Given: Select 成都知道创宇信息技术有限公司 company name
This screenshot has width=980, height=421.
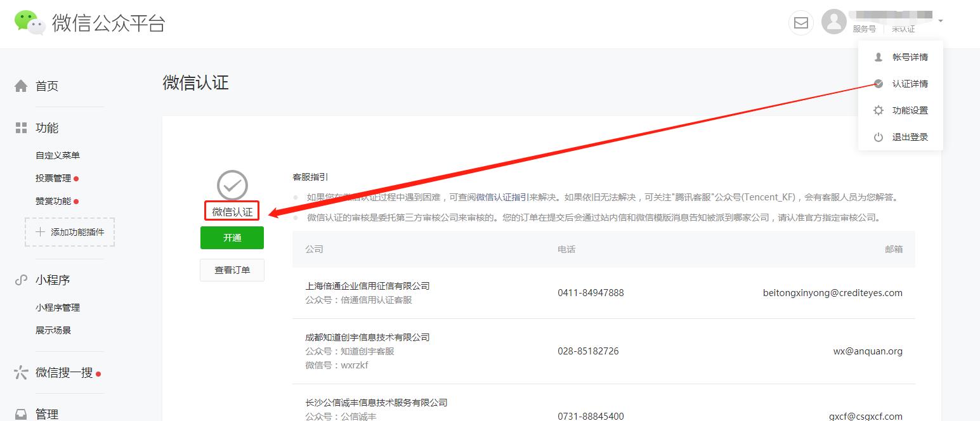Looking at the screenshot, I should [367, 337].
